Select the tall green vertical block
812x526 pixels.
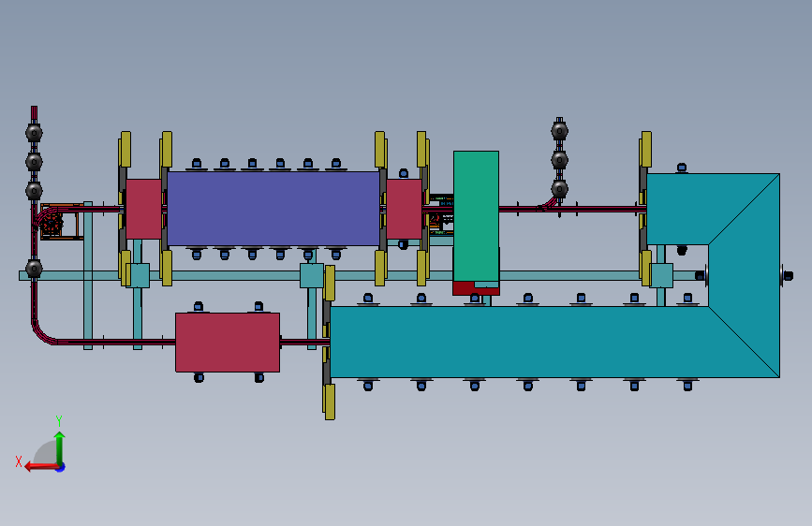click(476, 216)
